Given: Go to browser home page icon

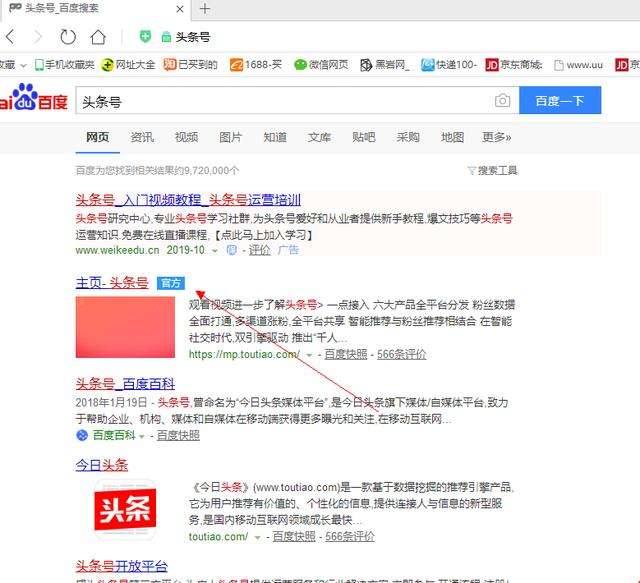Looking at the screenshot, I should [98, 37].
